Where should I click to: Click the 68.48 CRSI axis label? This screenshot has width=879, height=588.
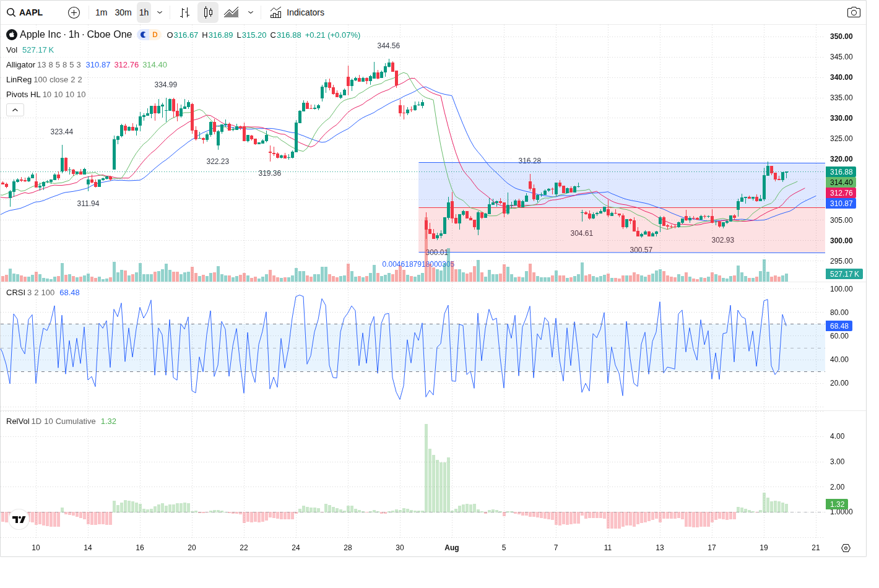(x=839, y=326)
